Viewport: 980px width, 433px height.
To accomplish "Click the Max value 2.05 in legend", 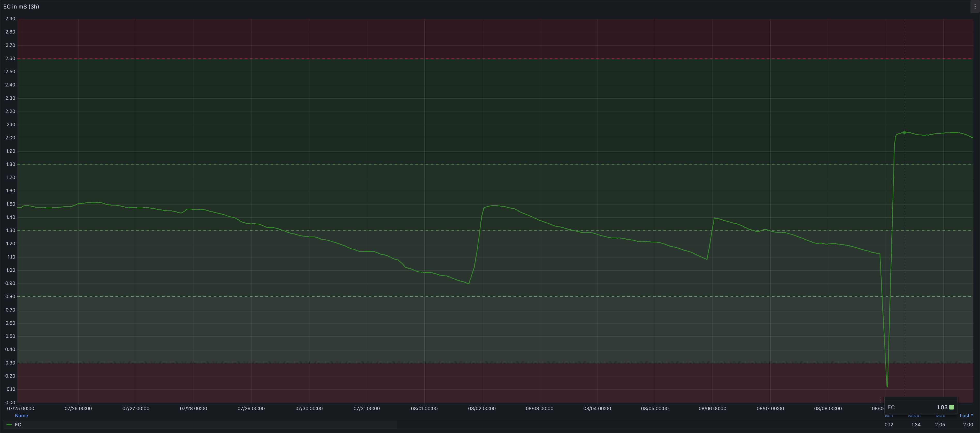I will click(x=940, y=425).
